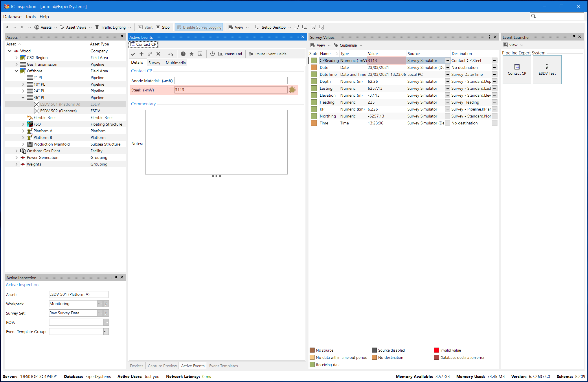Click the checkmark accept event icon

[133, 54]
